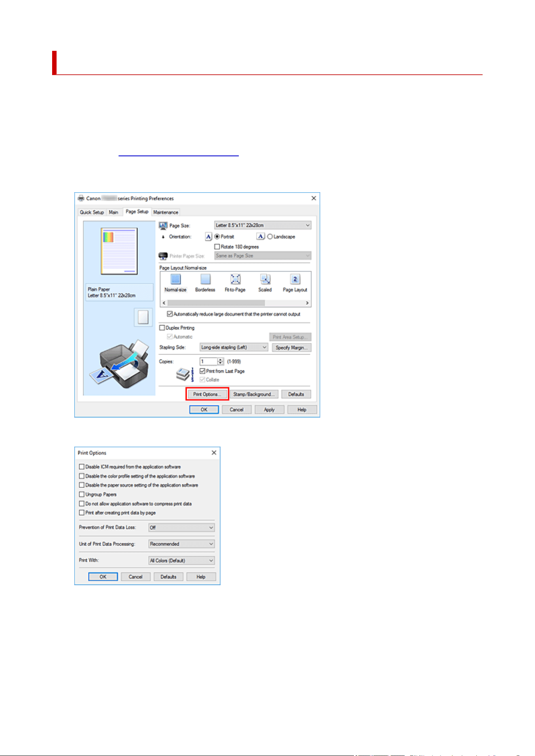The height and width of the screenshot is (756, 535).
Task: Click OK in Printing Preferences dialog
Action: [x=204, y=409]
